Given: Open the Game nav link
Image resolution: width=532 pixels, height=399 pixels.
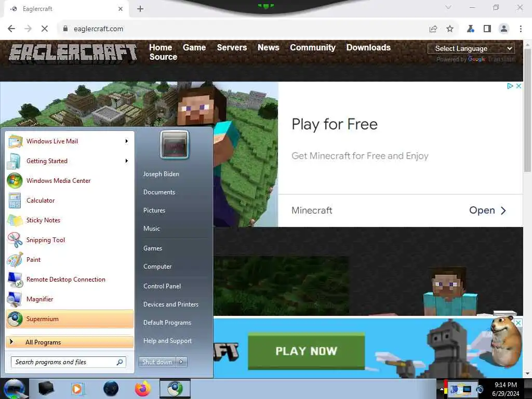Looking at the screenshot, I should pyautogui.click(x=194, y=47).
